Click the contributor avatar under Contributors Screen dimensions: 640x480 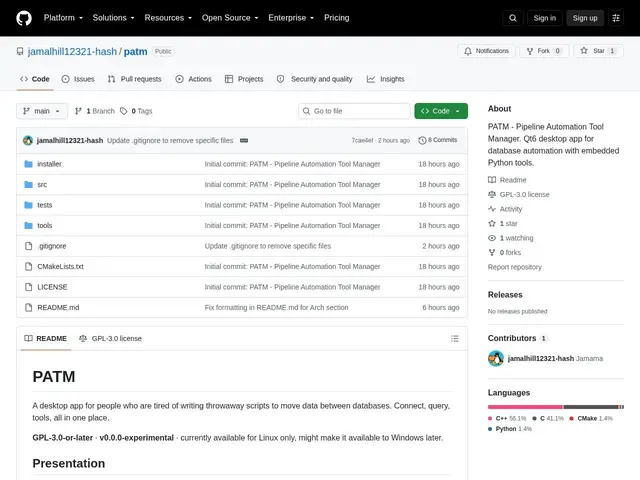[x=496, y=358]
